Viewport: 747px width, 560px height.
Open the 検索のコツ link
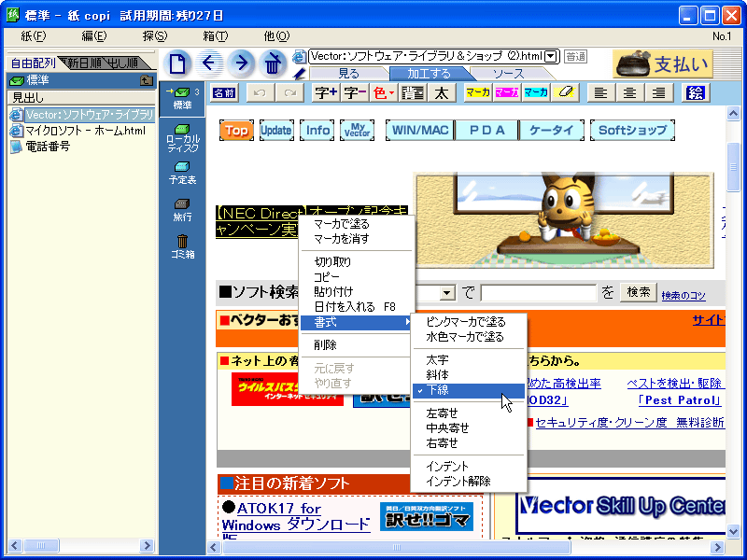click(x=684, y=296)
